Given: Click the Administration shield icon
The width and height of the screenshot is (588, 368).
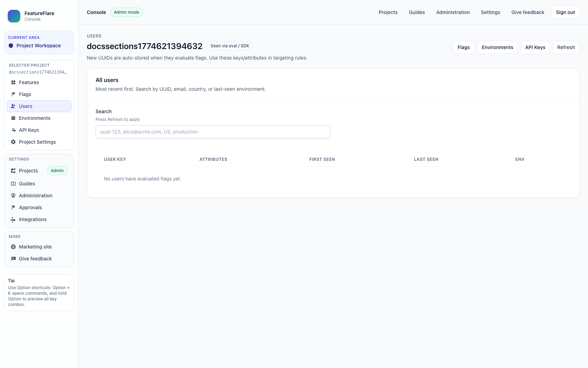Looking at the screenshot, I should [x=13, y=196].
